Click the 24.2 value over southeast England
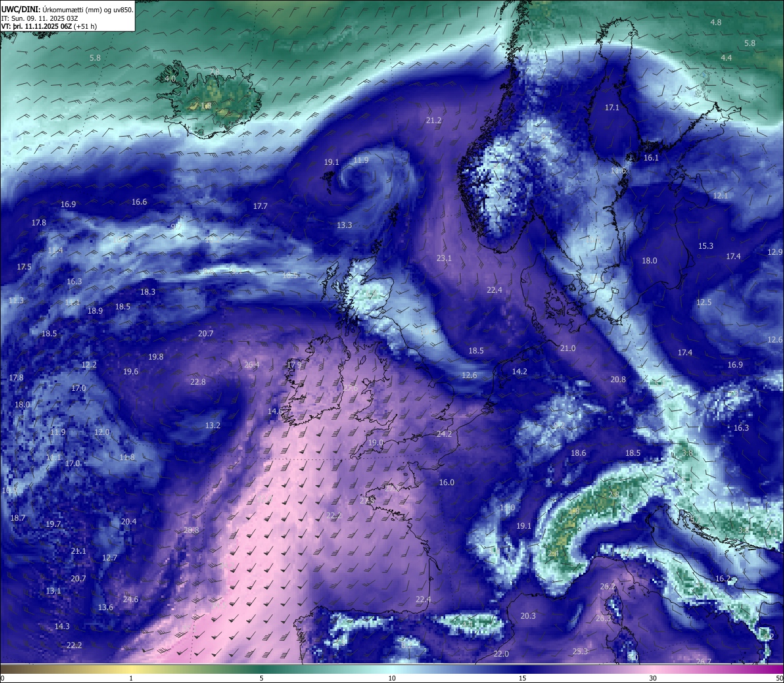Image resolution: width=784 pixels, height=683 pixels. 444,434
